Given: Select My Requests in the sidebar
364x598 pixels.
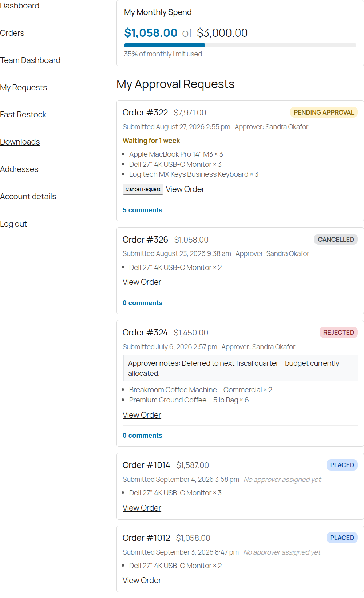Looking at the screenshot, I should pyautogui.click(x=24, y=87).
